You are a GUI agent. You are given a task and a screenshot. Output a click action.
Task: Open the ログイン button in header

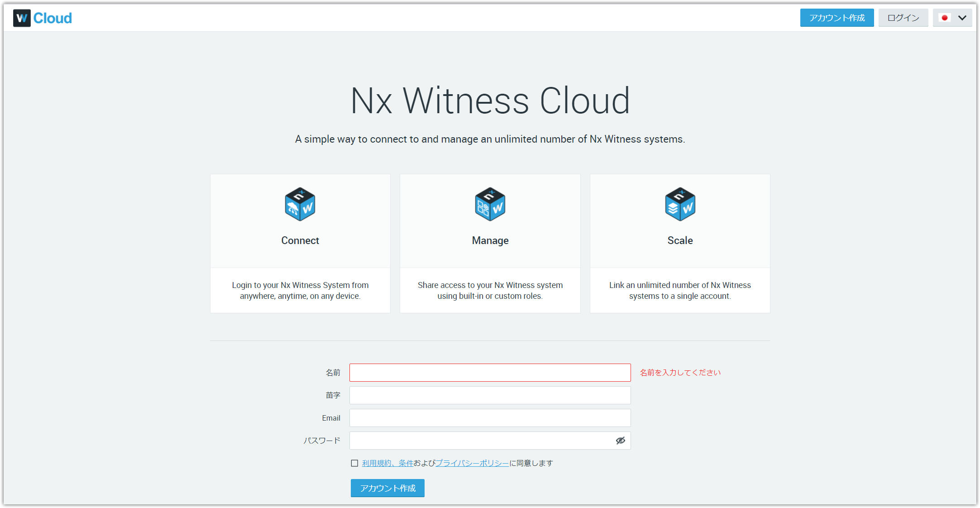coord(903,18)
